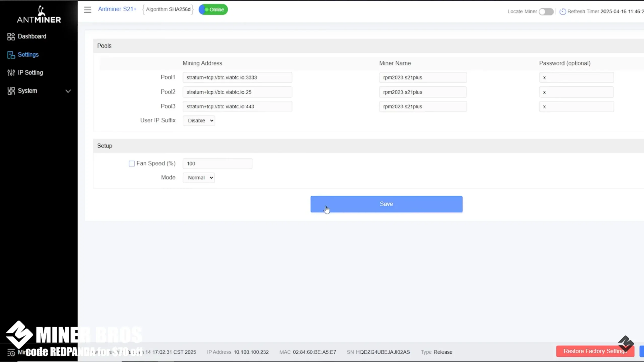The height and width of the screenshot is (362, 644).
Task: Click the SN HQDZG4UBEJAJI02AS text
Action: [378, 352]
